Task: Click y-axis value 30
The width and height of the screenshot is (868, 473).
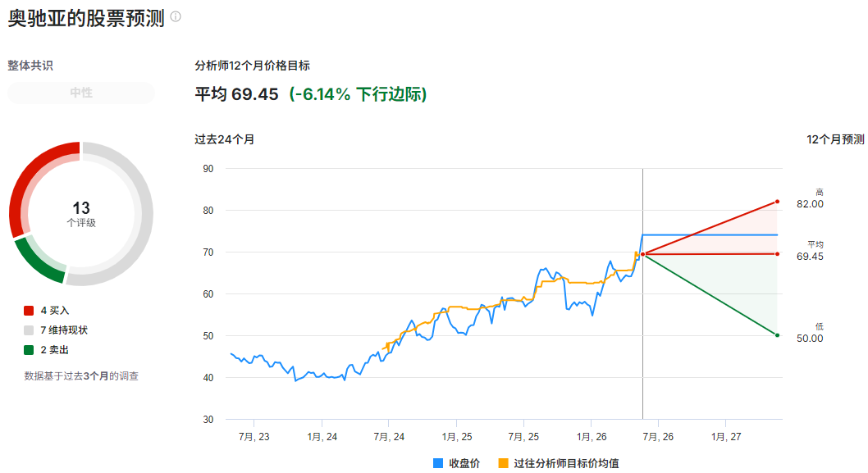Action: pyautogui.click(x=208, y=420)
